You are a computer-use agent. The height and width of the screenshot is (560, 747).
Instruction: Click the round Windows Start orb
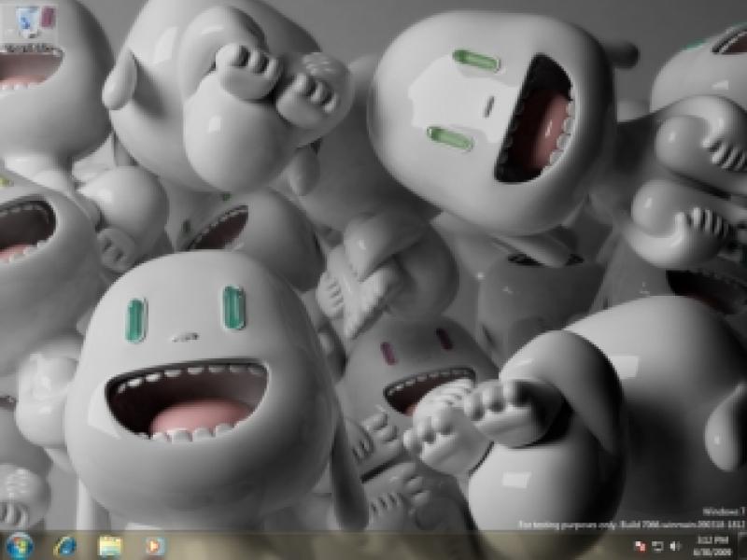click(x=17, y=544)
